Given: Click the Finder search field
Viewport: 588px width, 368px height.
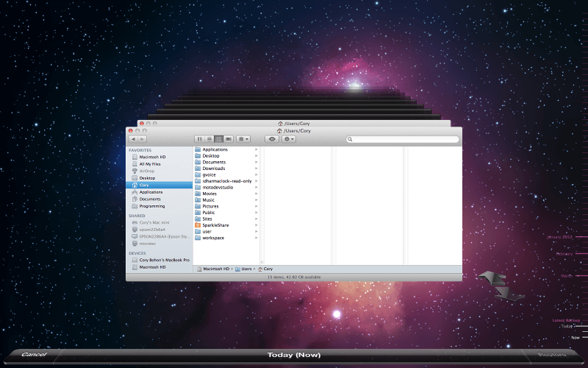Looking at the screenshot, I should (x=404, y=138).
